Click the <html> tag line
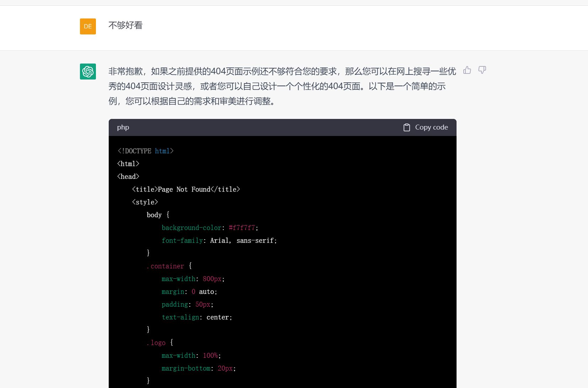The image size is (588, 388). pos(128,164)
